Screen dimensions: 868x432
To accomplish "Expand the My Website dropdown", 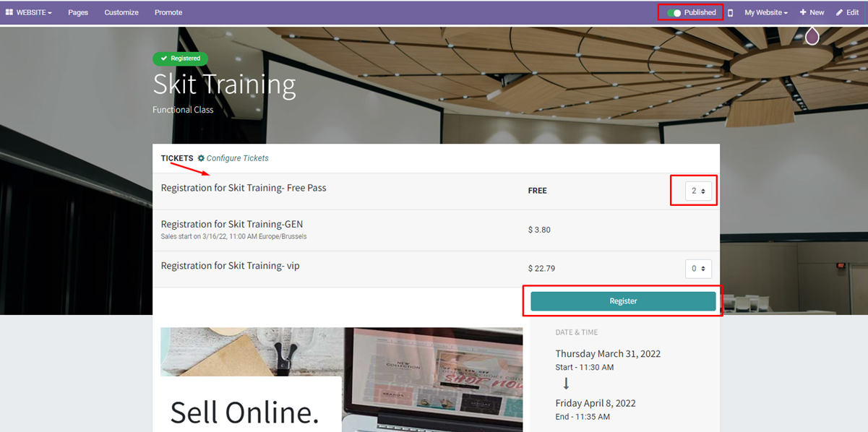I will click(x=766, y=12).
